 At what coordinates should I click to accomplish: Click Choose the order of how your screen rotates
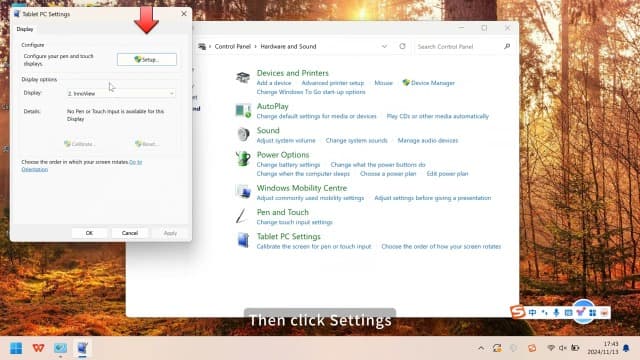pos(441,247)
